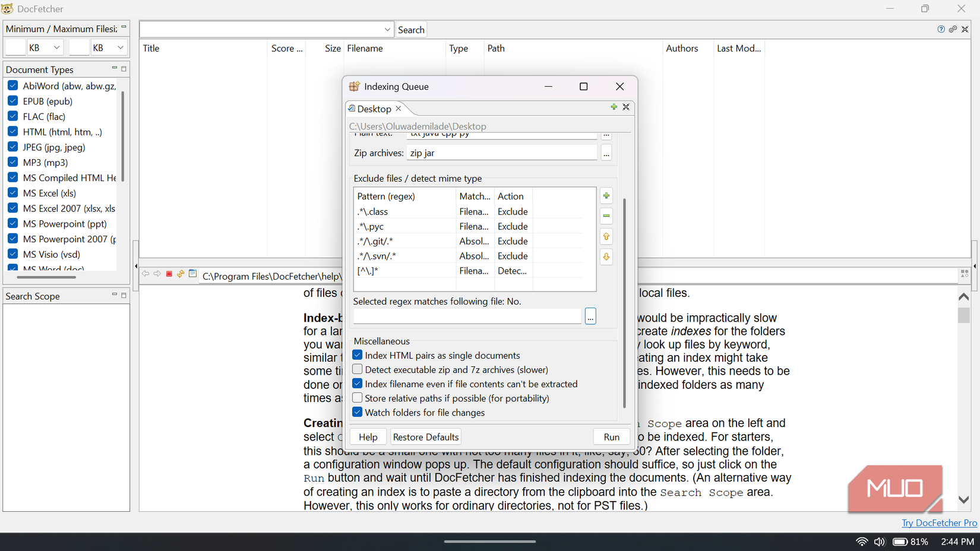This screenshot has height=551, width=980.
Task: Open the preferences gears icon
Action: tap(953, 29)
